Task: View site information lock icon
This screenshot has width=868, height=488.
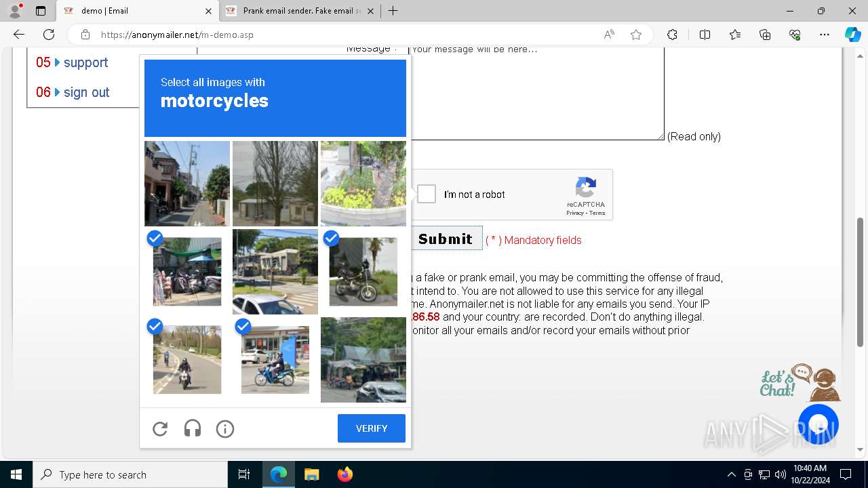Action: pos(85,35)
